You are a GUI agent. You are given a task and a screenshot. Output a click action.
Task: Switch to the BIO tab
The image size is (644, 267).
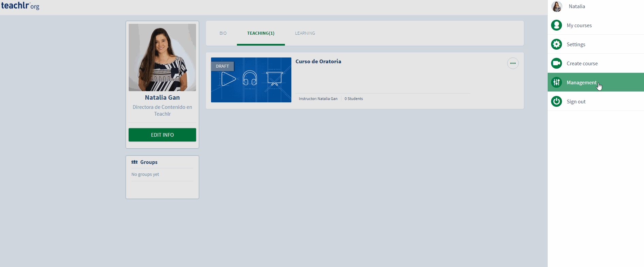point(223,33)
